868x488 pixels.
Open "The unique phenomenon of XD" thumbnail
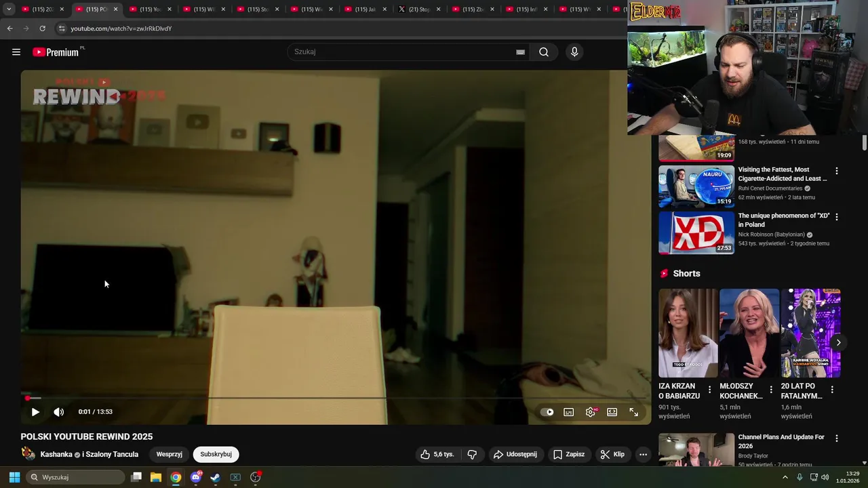696,232
